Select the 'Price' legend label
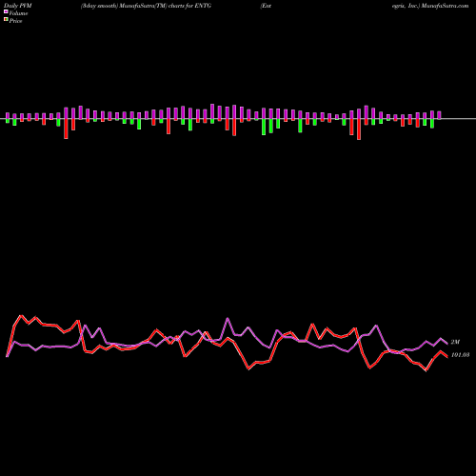 [15, 21]
